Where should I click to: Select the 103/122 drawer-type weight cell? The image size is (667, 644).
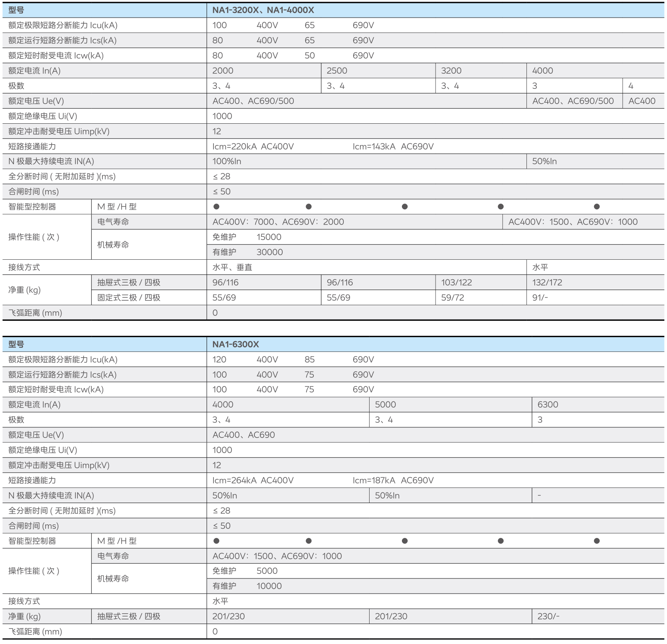tap(456, 283)
